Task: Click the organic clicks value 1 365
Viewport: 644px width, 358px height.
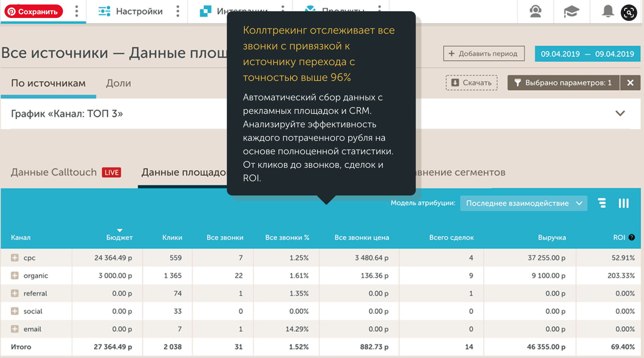Action: 173,276
